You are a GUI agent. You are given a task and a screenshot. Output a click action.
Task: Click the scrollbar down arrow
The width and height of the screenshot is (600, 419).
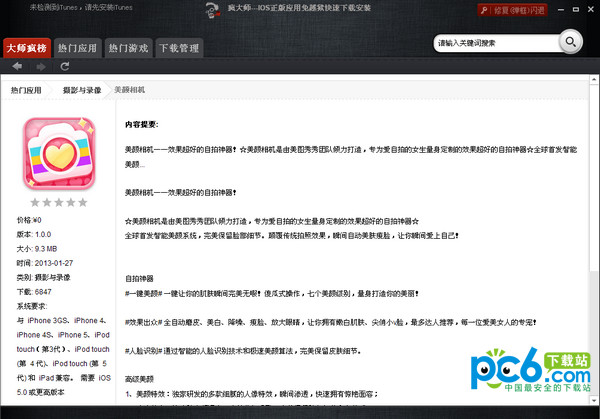593,400
